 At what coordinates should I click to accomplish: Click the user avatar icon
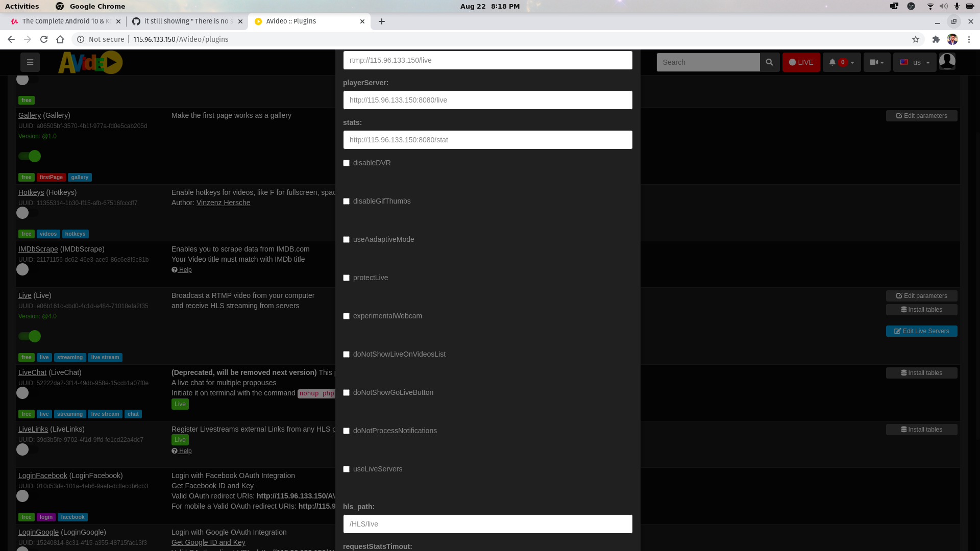click(x=947, y=61)
